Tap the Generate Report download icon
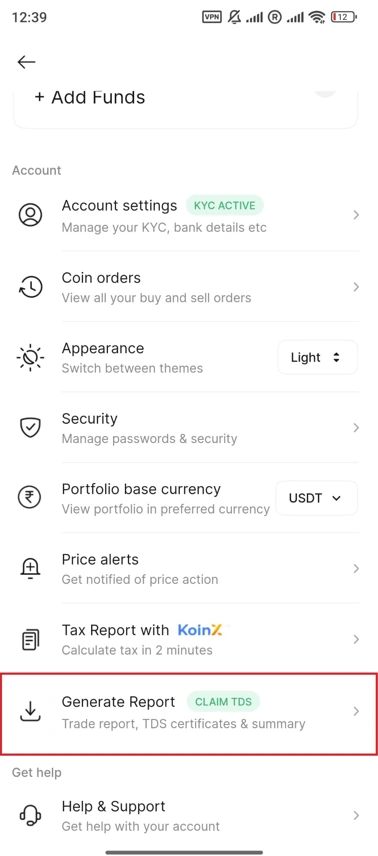 tap(31, 710)
